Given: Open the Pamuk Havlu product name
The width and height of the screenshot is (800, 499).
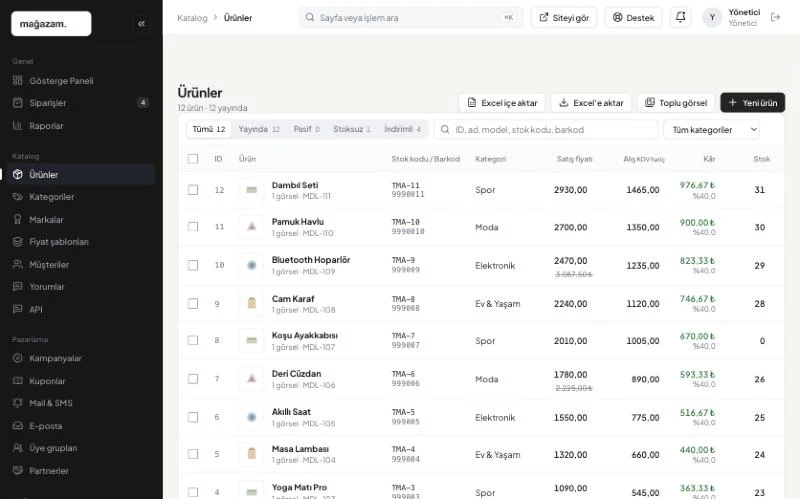Looking at the screenshot, I should [297, 221].
